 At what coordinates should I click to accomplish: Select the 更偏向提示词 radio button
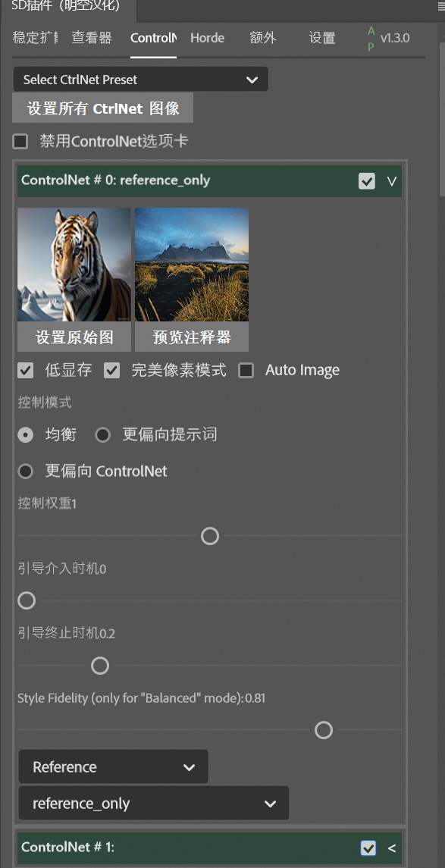click(x=102, y=434)
